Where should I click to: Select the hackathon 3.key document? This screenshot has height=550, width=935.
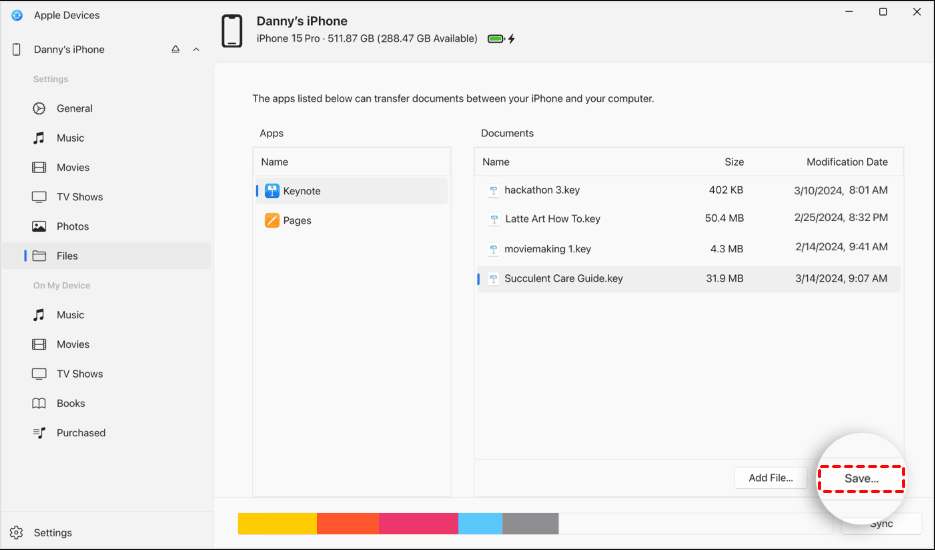(x=689, y=190)
